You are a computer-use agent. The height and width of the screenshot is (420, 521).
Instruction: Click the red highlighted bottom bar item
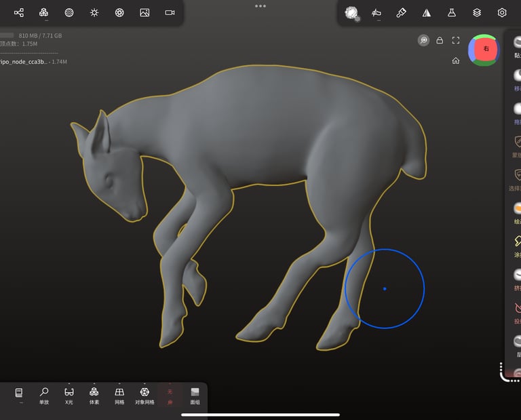click(x=170, y=397)
